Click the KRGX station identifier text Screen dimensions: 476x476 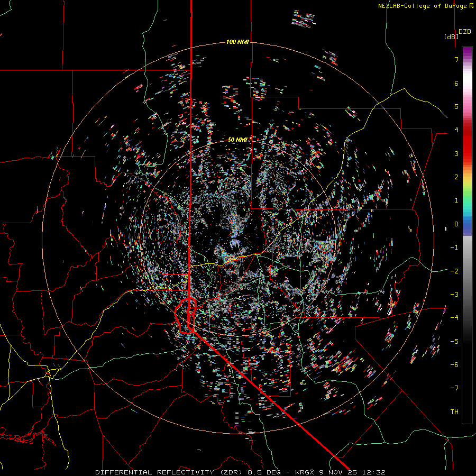click(305, 472)
